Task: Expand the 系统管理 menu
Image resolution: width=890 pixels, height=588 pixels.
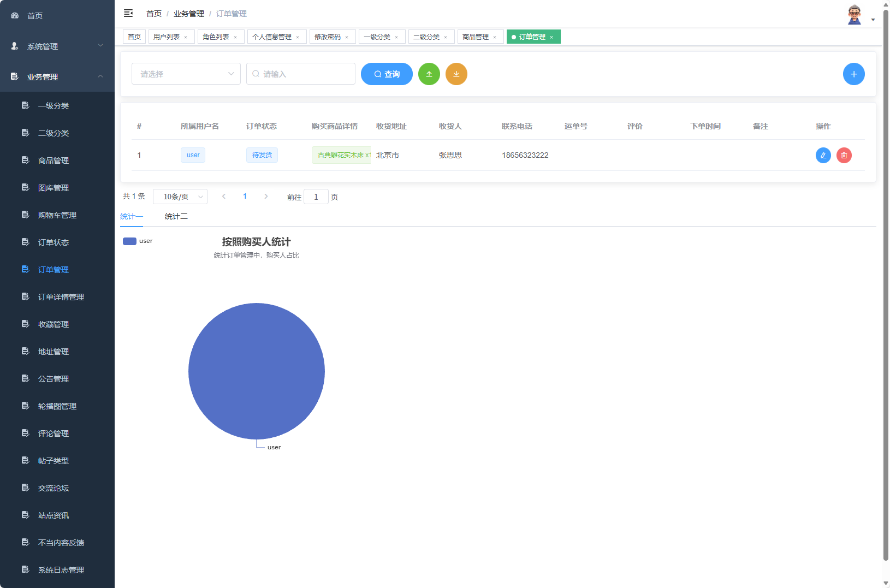Action: click(x=57, y=46)
